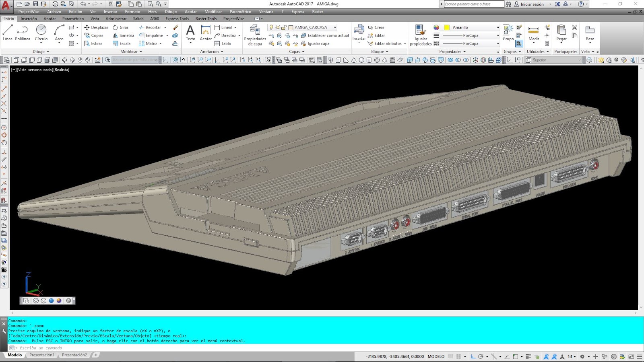The height and width of the screenshot is (362, 644).
Task: Click the Escala scale tool
Action: (122, 43)
